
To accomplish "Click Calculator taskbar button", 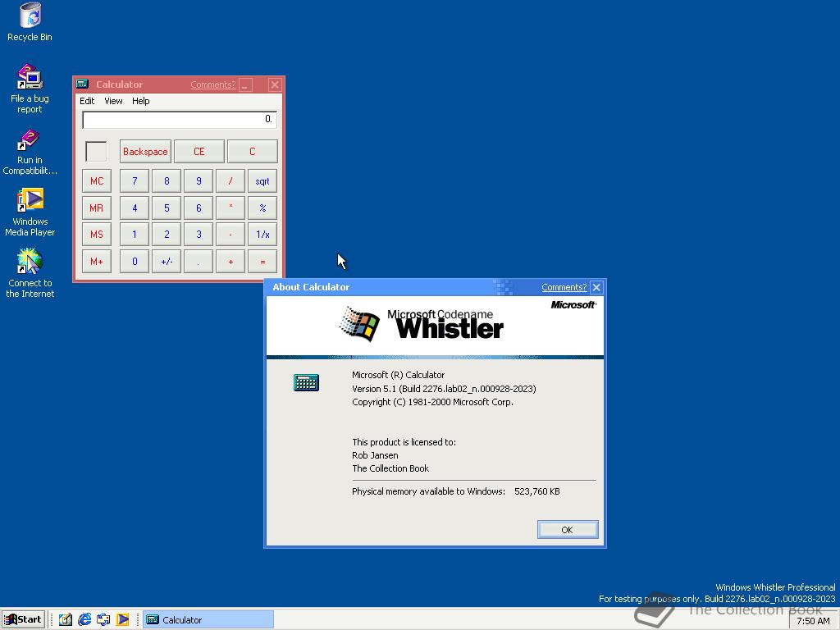I will [208, 619].
